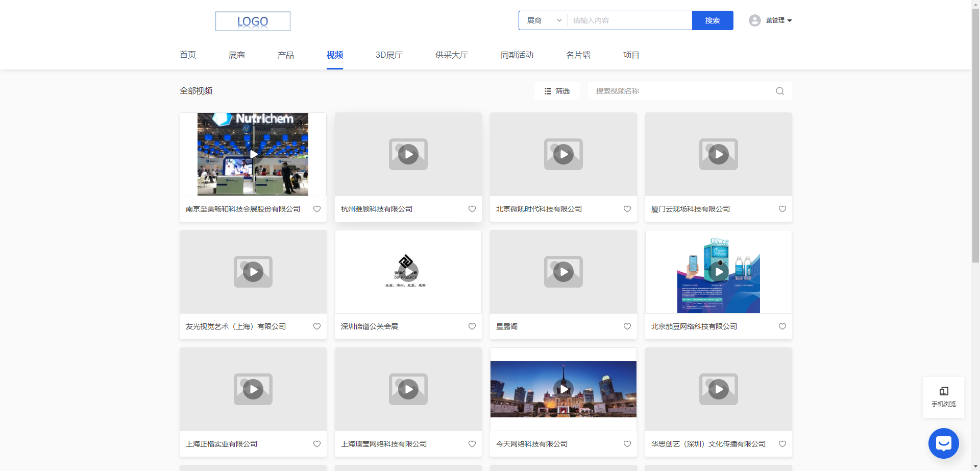
Task: Open 3D展厅 tab
Action: coord(389,55)
